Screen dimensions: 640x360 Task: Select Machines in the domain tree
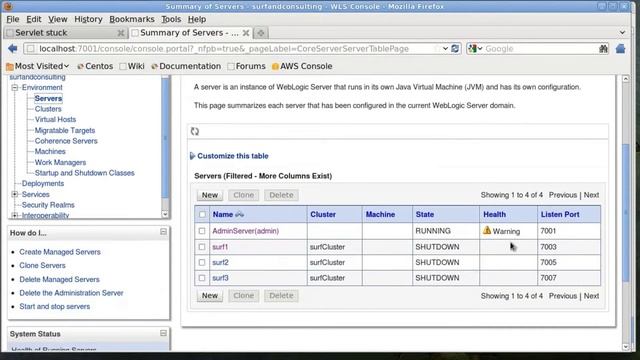(50, 151)
